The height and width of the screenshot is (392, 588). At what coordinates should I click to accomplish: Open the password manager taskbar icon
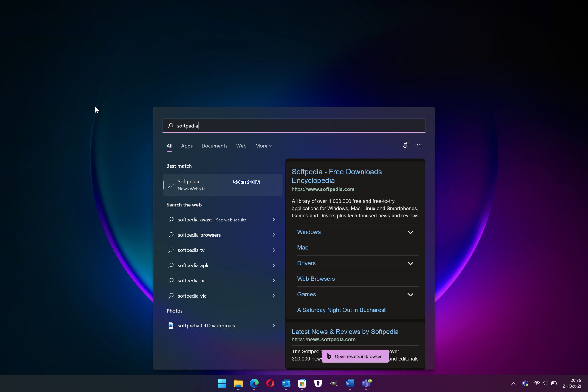point(318,383)
